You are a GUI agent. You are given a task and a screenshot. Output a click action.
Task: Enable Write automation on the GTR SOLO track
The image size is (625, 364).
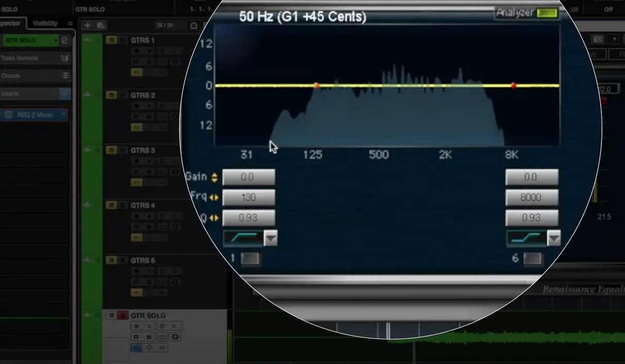(149, 337)
